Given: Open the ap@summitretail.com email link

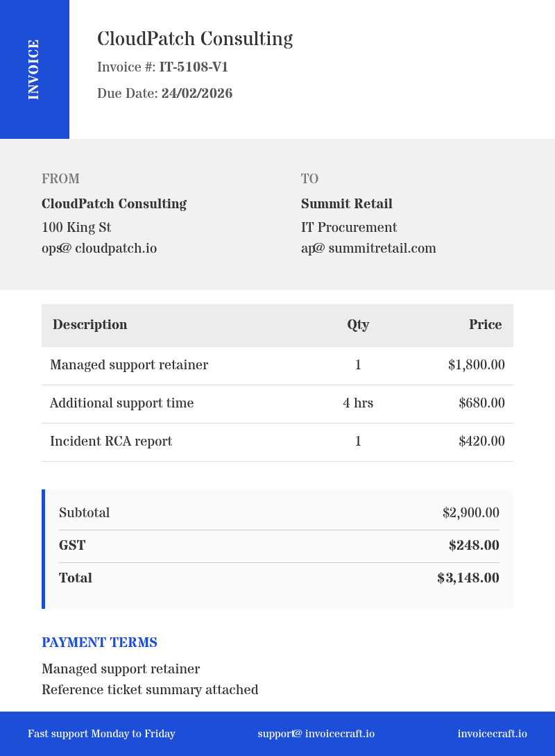Looking at the screenshot, I should 368,249.
